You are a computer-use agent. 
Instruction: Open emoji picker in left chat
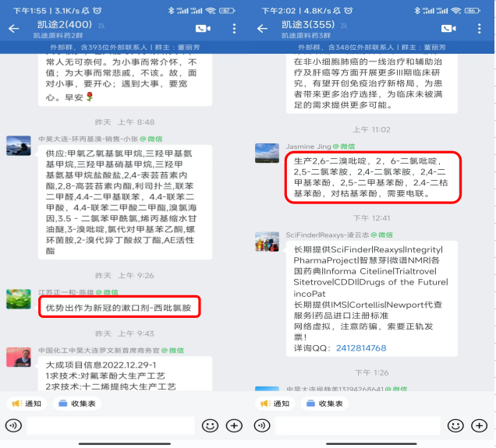click(210, 425)
